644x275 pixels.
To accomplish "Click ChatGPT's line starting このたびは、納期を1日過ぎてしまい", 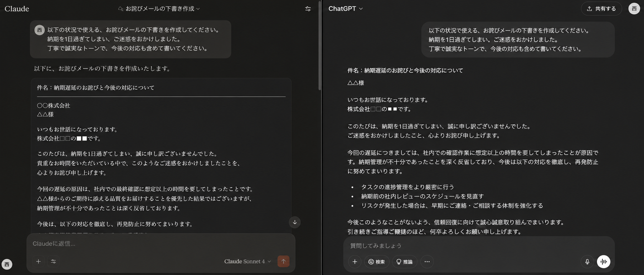I will 440,126.
